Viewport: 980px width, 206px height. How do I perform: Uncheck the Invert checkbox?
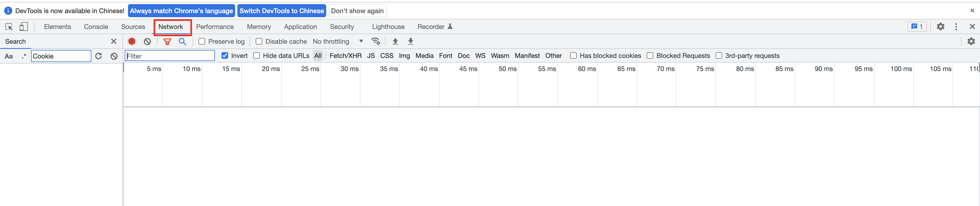(225, 55)
